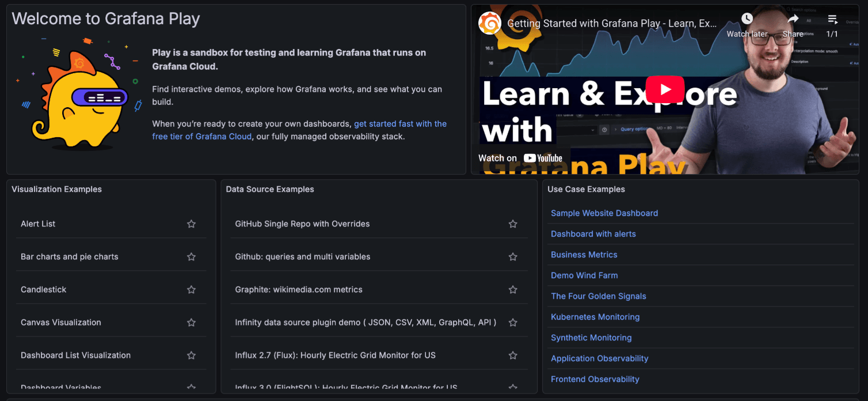
Task: Click the Welcome to Grafana Play heading
Action: click(106, 19)
